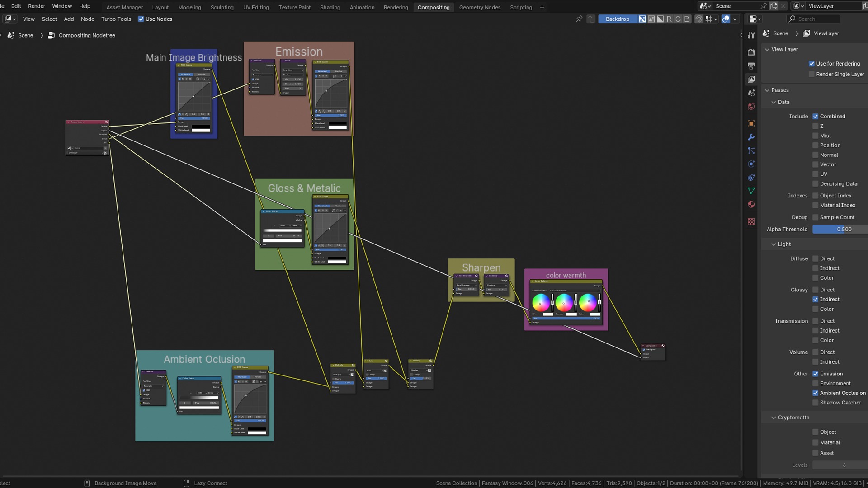Select the Red channel backdrop display
The width and height of the screenshot is (868, 488).
[669, 19]
